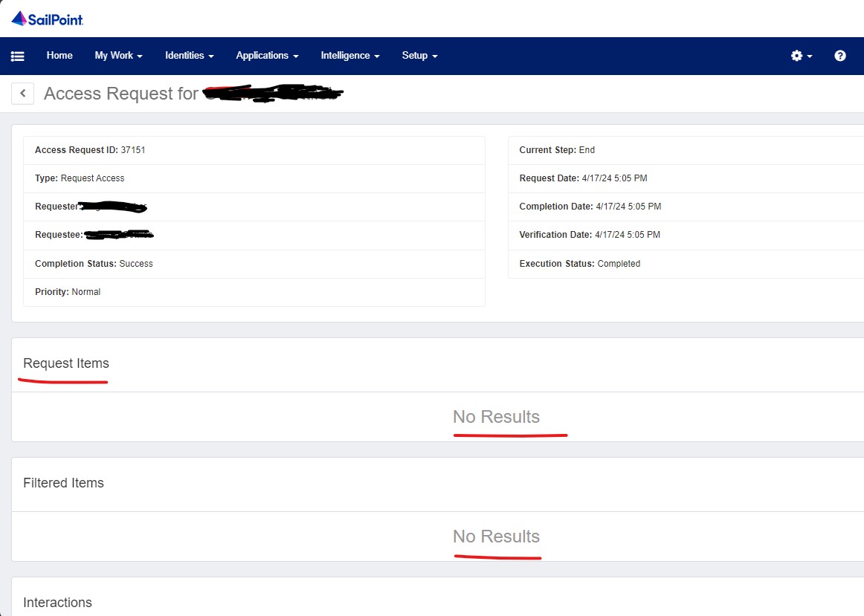
Task: Click the Filtered Items section heading
Action: pos(63,483)
